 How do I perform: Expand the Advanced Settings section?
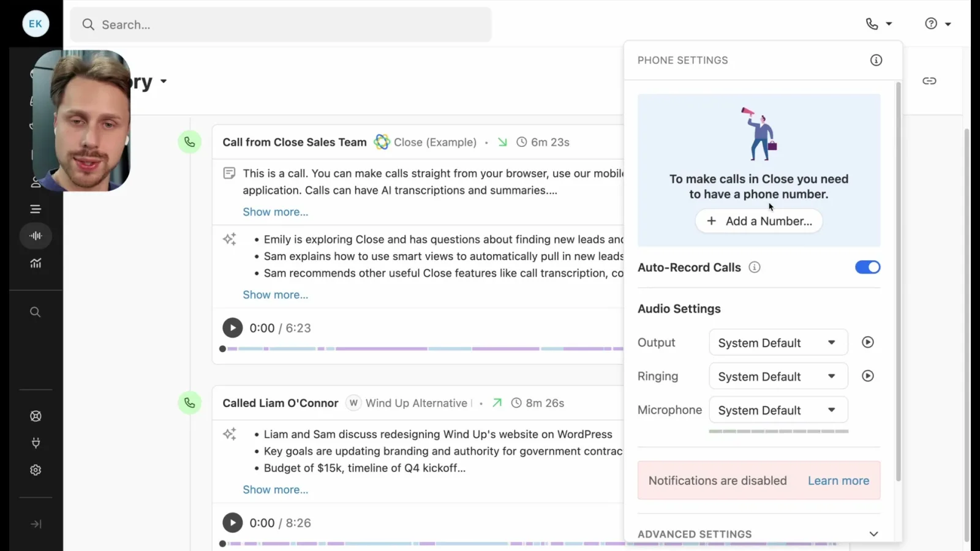coord(758,534)
